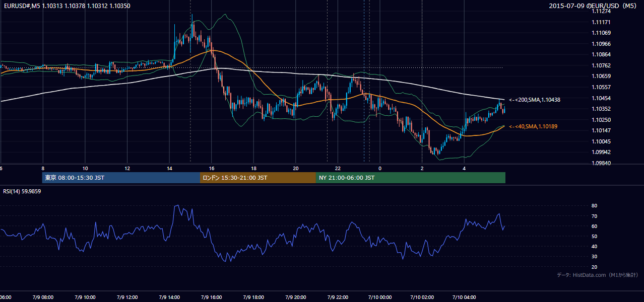
Task: Click the RSI scale value 40
Action: tap(594, 247)
